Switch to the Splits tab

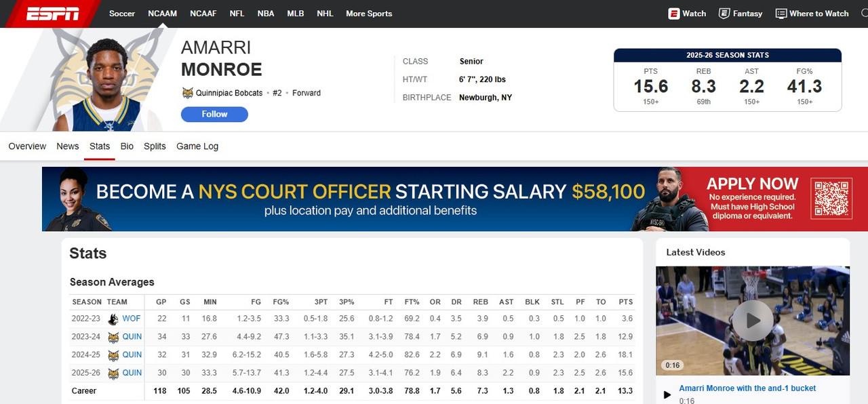pyautogui.click(x=155, y=146)
